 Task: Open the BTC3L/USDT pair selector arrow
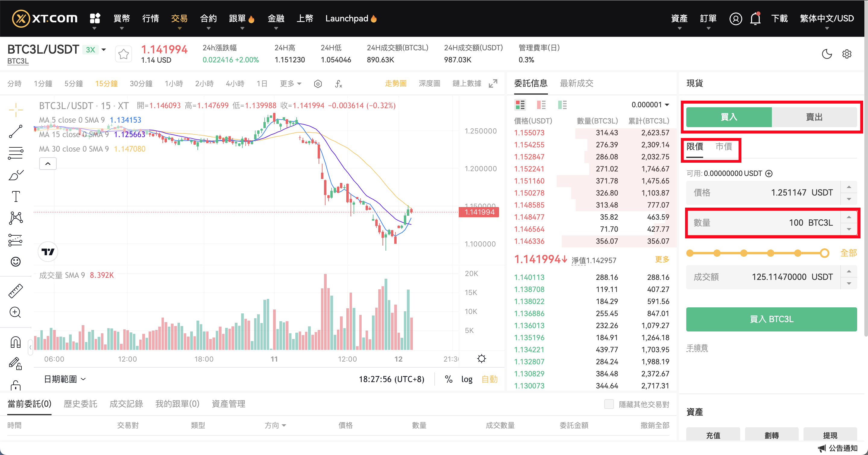104,50
